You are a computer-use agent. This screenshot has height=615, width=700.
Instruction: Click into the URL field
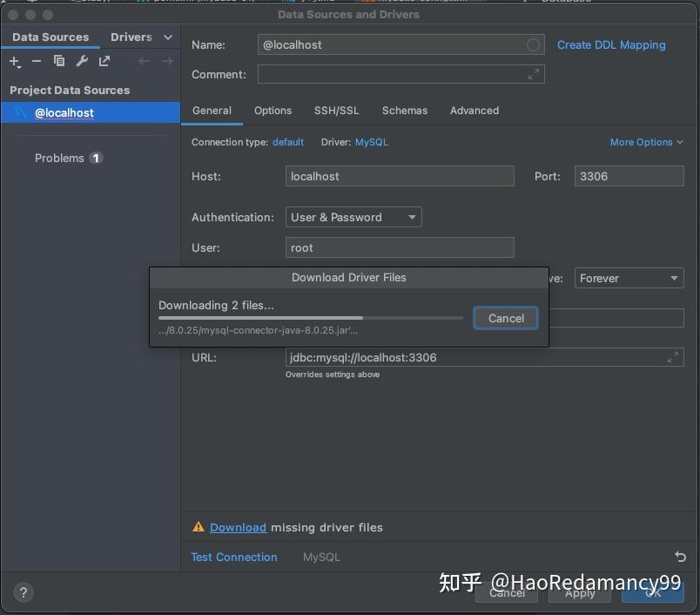[484, 357]
